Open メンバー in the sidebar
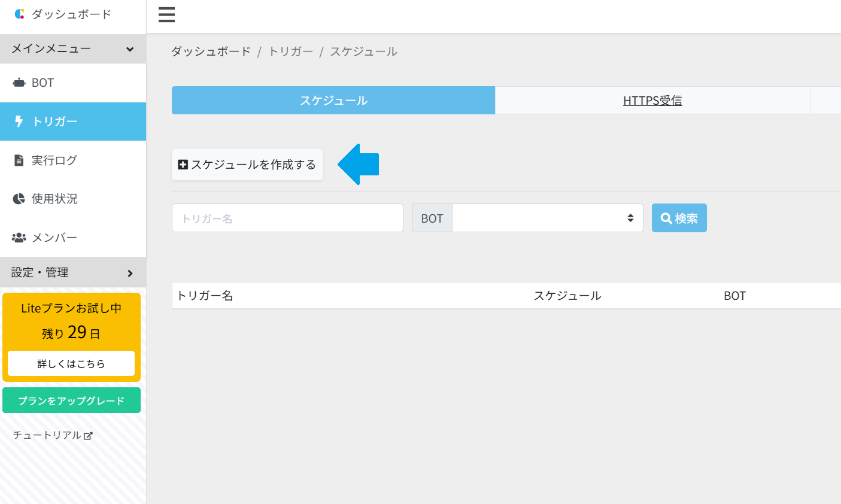This screenshot has width=841, height=504. [x=73, y=238]
